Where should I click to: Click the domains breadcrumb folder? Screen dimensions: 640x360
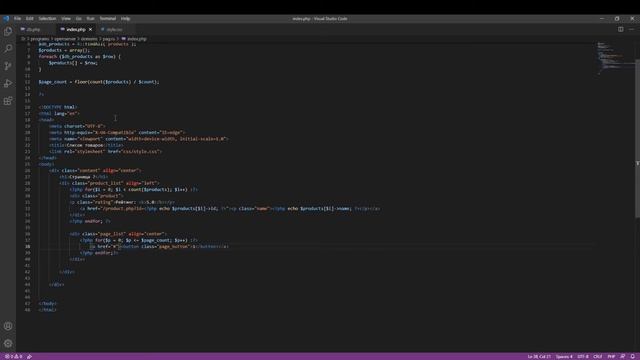(x=89, y=39)
